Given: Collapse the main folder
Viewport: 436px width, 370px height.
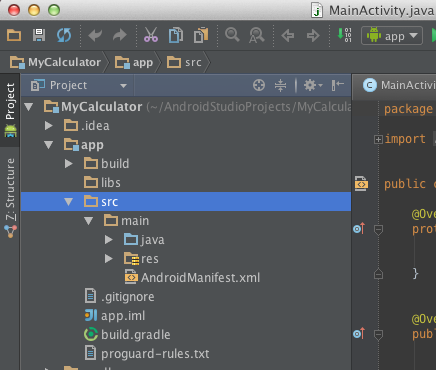Looking at the screenshot, I should click(x=89, y=221).
